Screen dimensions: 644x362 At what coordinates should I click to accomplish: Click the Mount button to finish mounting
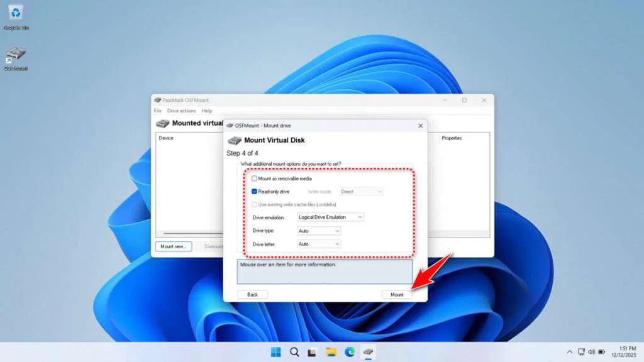click(x=397, y=294)
